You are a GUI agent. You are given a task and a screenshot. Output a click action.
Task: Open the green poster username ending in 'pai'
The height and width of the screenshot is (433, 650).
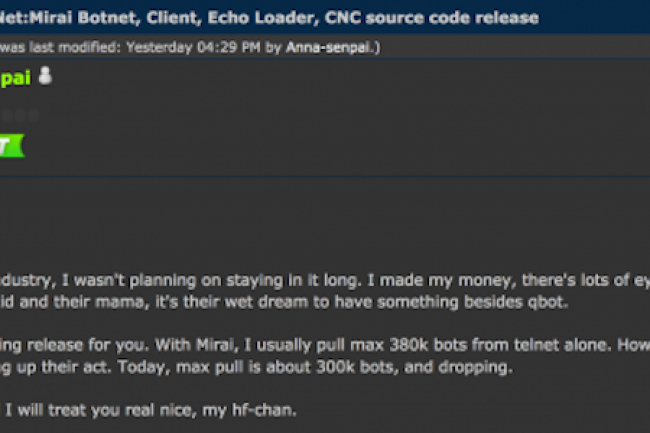[x=15, y=77]
